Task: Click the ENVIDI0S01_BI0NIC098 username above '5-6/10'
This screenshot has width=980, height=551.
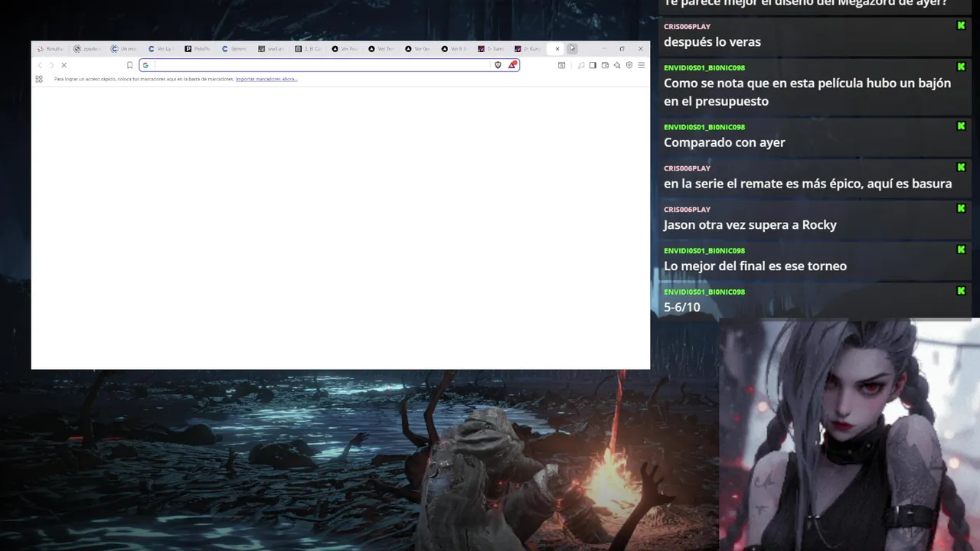Action: tap(704, 292)
